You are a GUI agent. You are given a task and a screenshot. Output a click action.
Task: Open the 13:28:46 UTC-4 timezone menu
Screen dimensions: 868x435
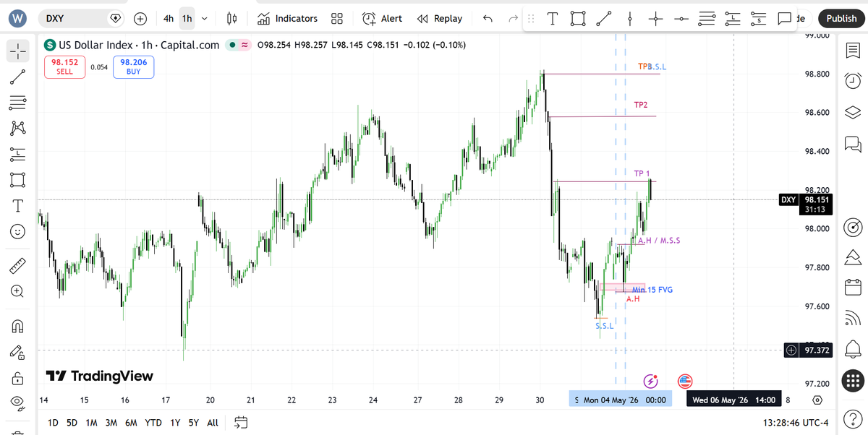(795, 422)
